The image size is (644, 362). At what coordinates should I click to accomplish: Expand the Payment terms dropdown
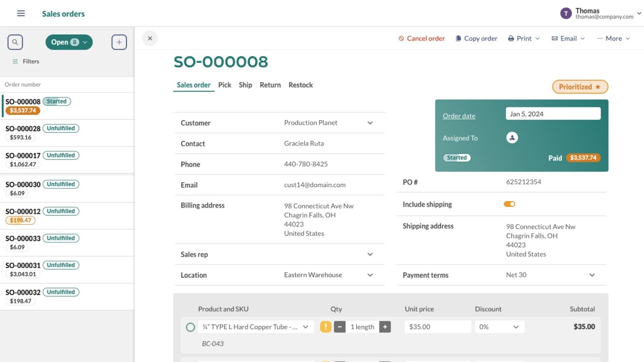pyautogui.click(x=592, y=275)
